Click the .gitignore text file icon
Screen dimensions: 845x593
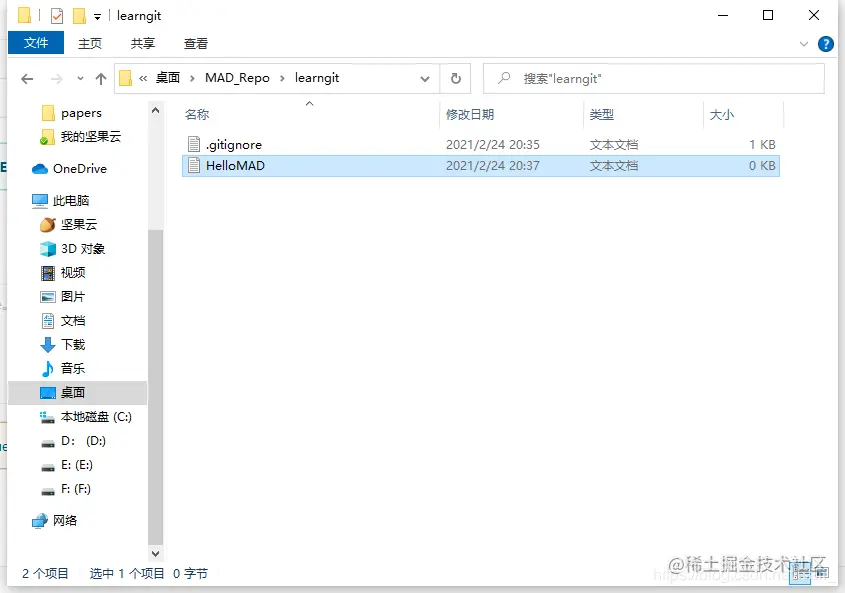[x=193, y=144]
